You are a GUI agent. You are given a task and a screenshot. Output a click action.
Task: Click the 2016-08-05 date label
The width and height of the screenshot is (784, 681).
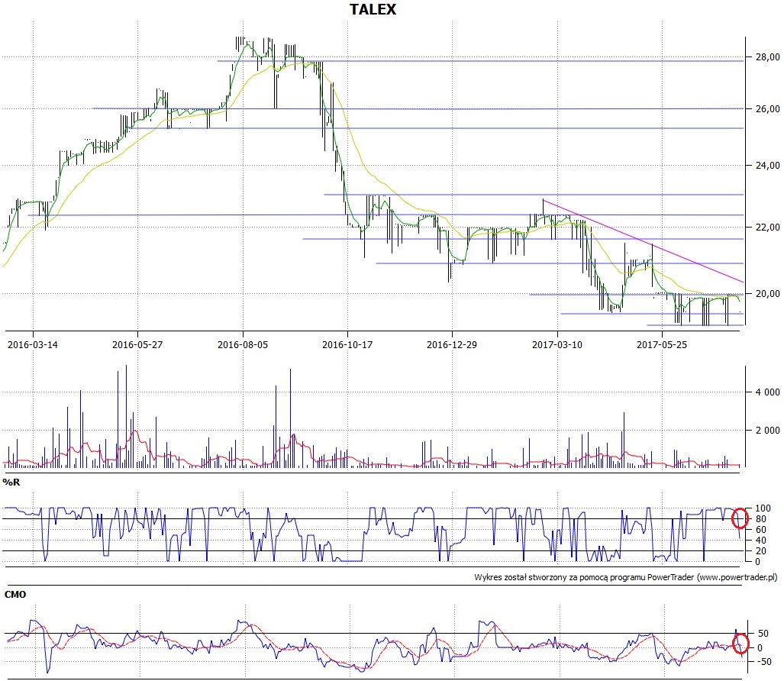243,344
